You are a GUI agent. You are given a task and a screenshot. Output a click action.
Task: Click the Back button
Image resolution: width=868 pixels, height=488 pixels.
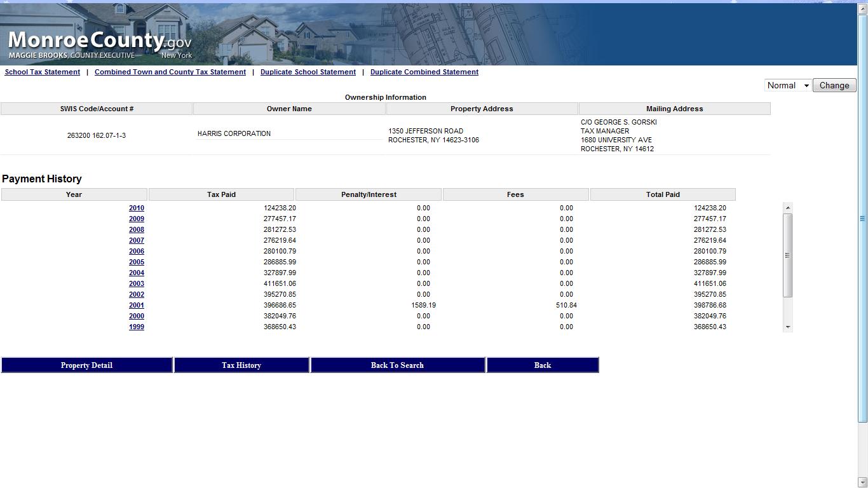[x=542, y=365]
